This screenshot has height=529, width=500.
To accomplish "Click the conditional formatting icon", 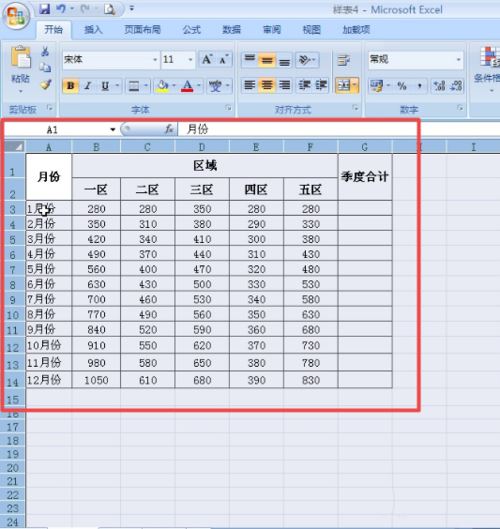I will (489, 57).
